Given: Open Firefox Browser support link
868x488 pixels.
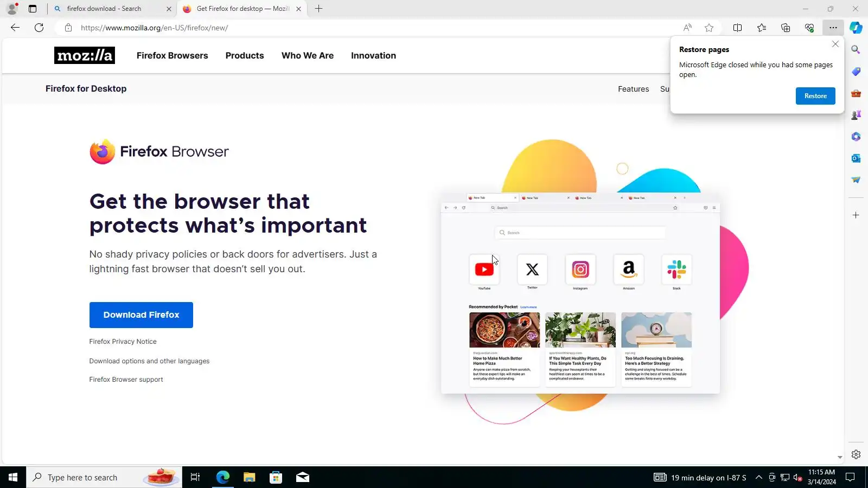Looking at the screenshot, I should pos(126,380).
